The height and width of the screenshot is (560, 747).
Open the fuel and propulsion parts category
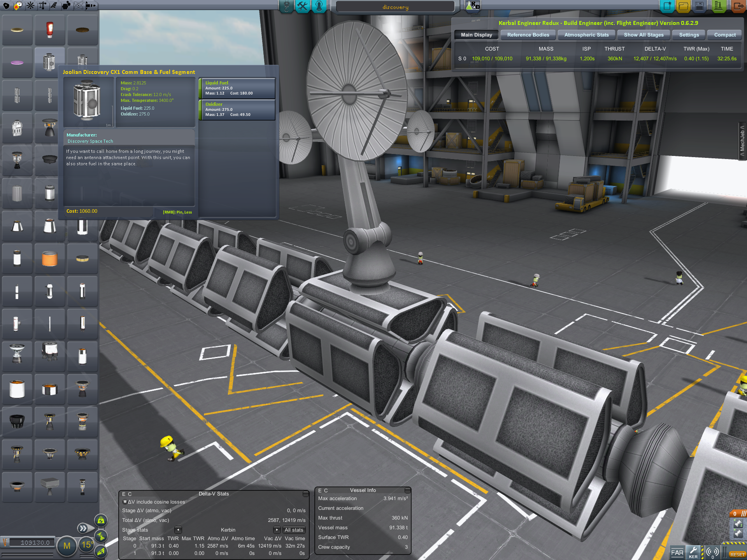pyautogui.click(x=18, y=5)
